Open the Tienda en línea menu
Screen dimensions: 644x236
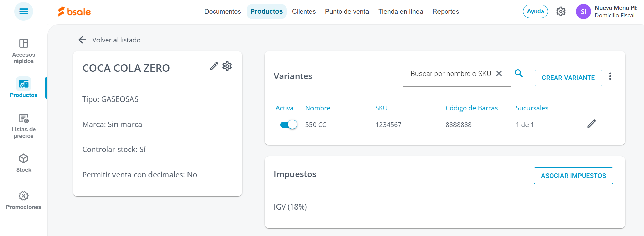pyautogui.click(x=401, y=12)
